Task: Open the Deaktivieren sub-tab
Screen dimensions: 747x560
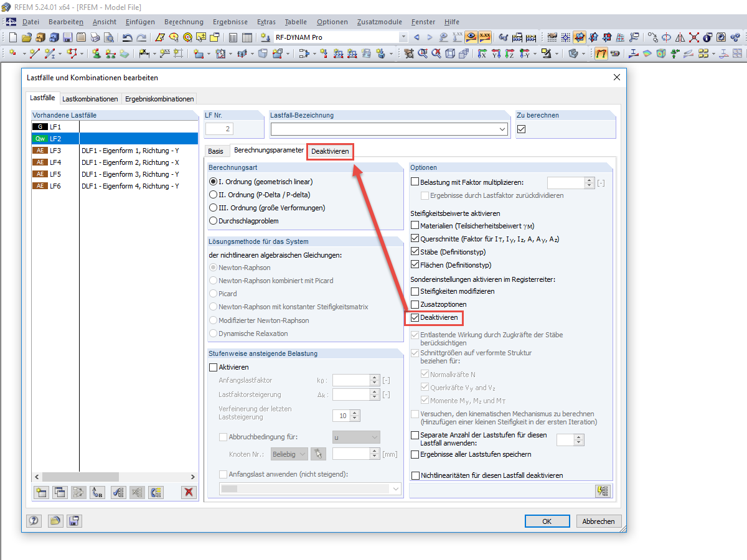Action: point(330,151)
